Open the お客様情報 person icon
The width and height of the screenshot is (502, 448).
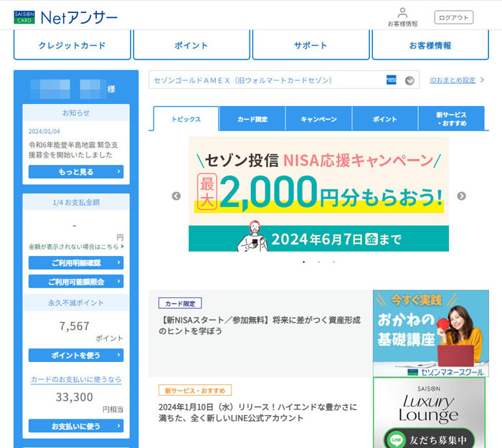402,14
